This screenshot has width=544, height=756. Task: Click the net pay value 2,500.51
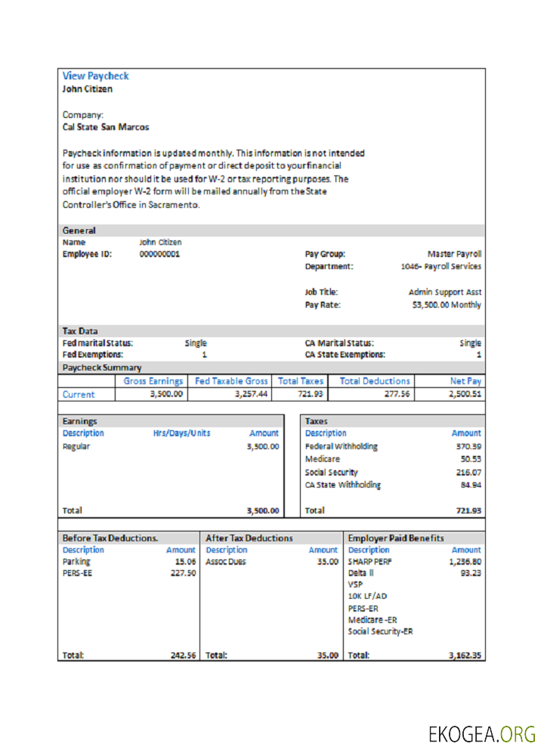(465, 394)
